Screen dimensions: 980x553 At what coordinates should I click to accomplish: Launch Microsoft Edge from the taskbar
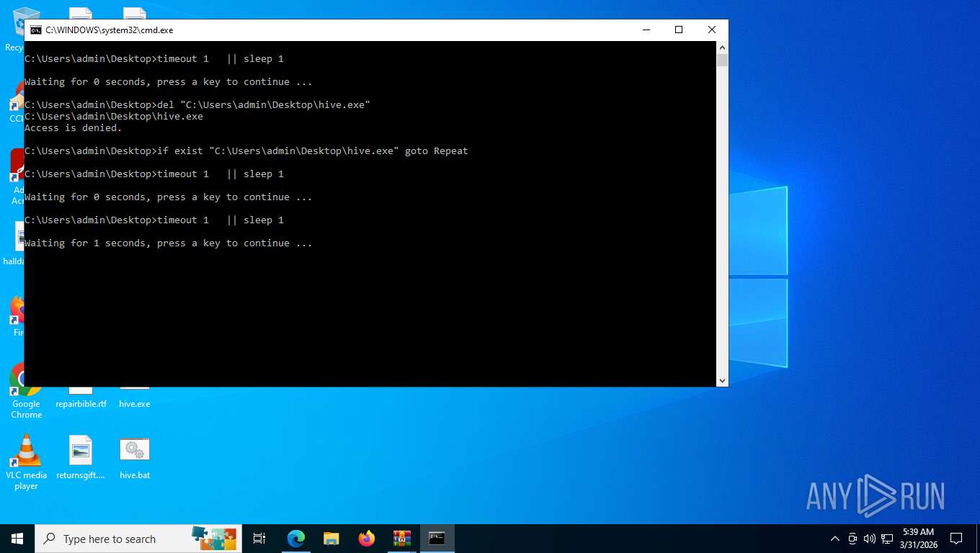click(296, 539)
